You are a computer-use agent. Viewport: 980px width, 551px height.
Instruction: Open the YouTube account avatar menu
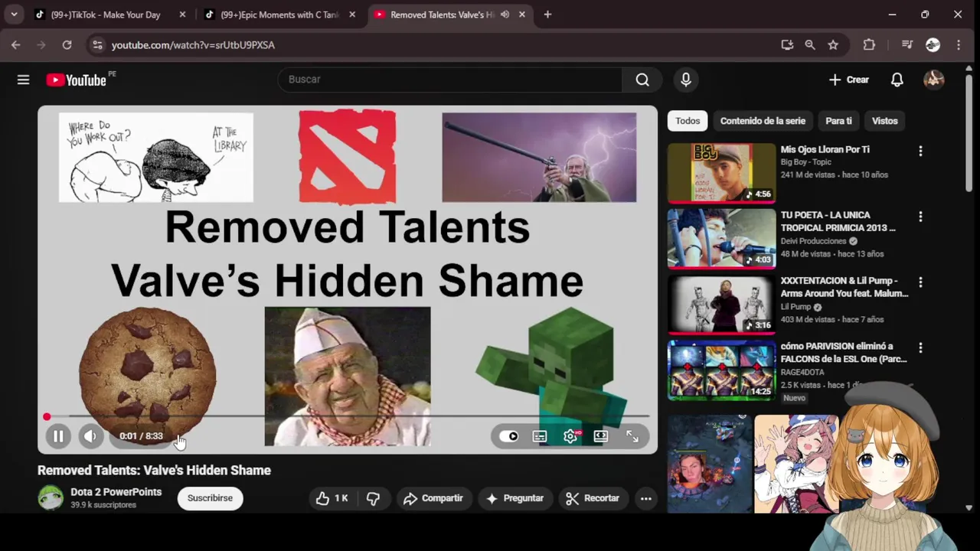(x=933, y=80)
